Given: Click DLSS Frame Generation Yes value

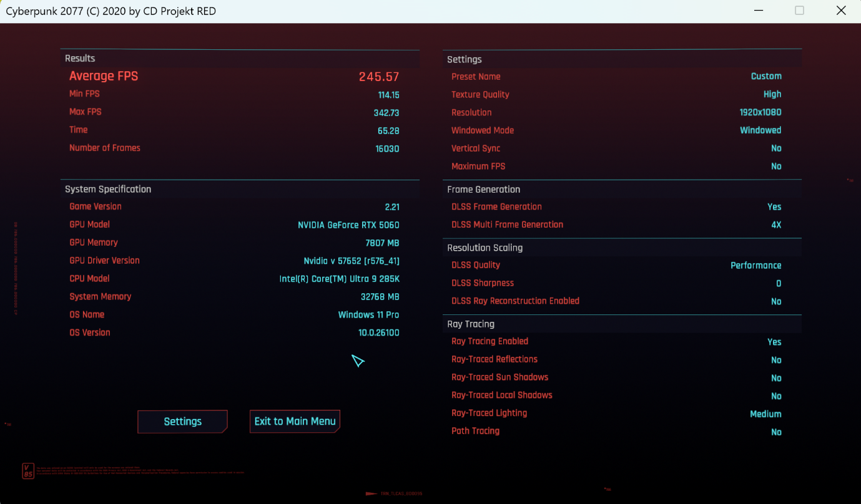Looking at the screenshot, I should tap(774, 207).
